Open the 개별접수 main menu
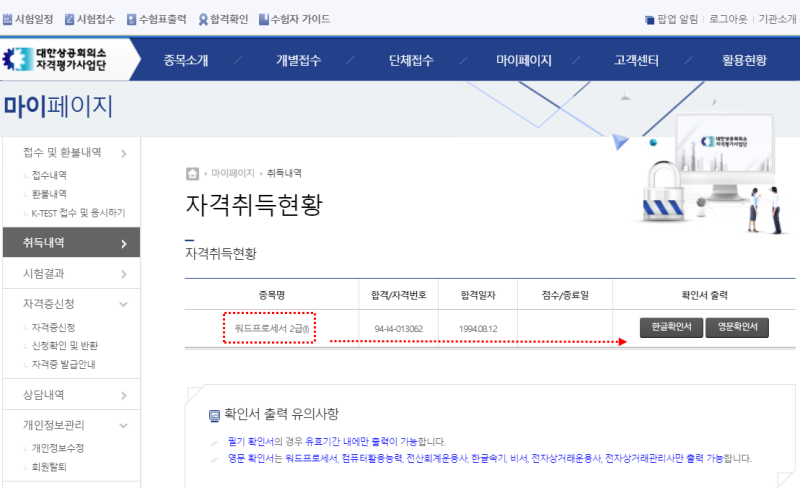The image size is (800, 488). tap(298, 60)
